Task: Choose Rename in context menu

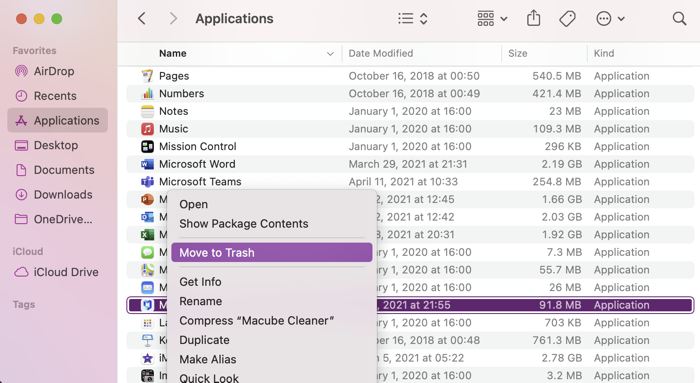Action: coord(271,301)
